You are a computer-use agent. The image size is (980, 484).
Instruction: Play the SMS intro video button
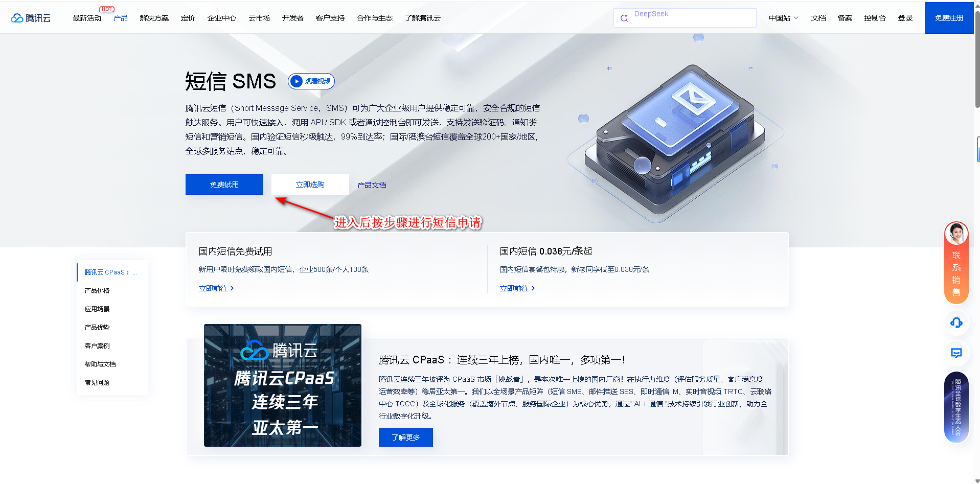tap(311, 81)
